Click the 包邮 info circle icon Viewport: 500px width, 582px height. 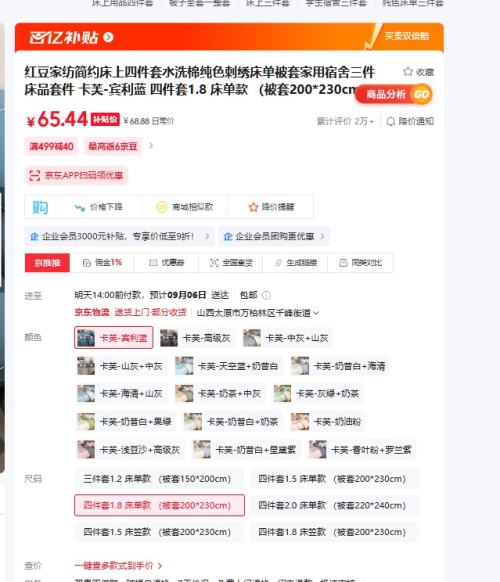(267, 295)
